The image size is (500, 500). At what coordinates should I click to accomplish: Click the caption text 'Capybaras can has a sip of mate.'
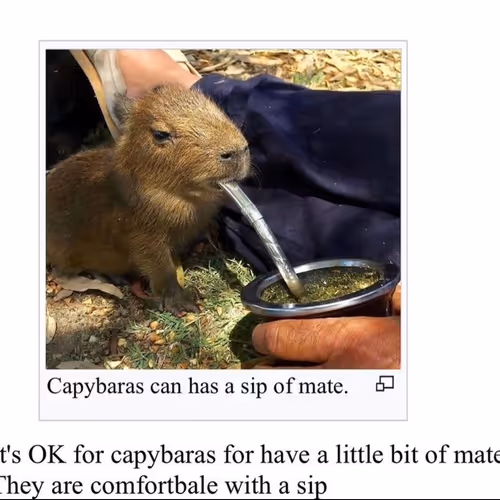pos(197,386)
